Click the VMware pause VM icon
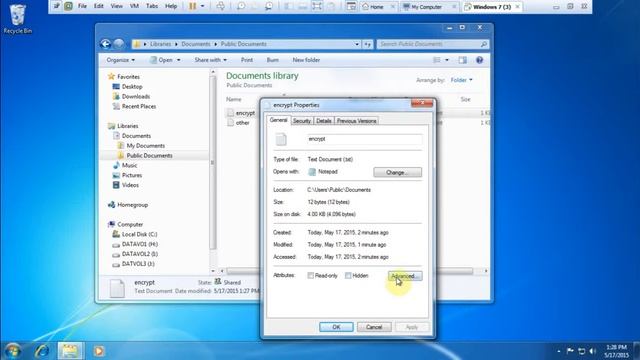Viewport: 640px width, 360px height. pos(192,7)
